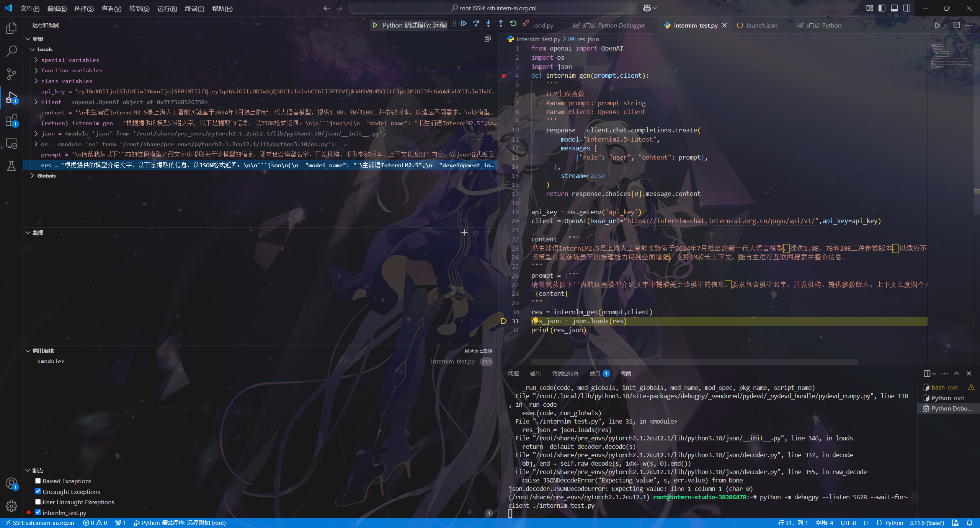Maximize the terminal panel

tap(957, 373)
